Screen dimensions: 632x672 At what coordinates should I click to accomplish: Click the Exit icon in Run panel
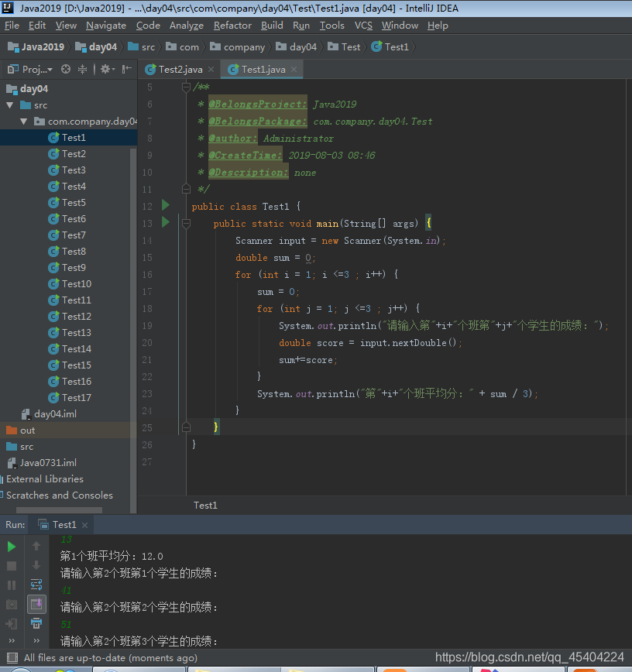[12, 623]
